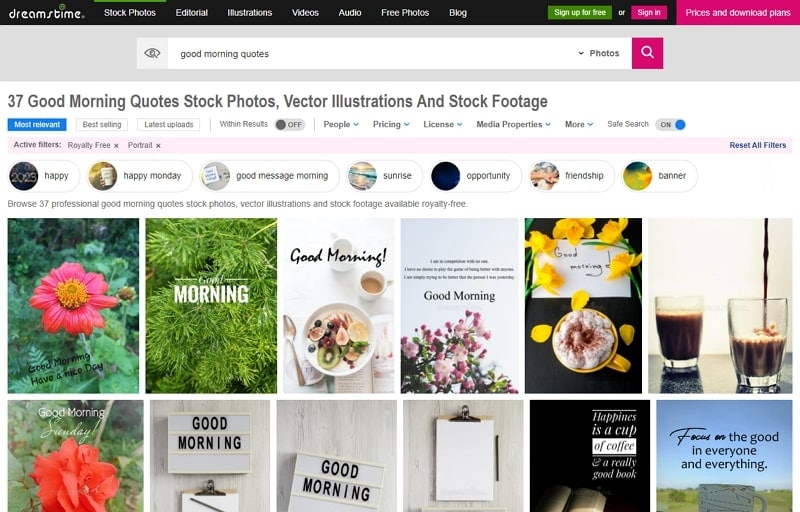Open the pink flowers Good Morning thumbnail
This screenshot has height=512, width=800.
coord(459,305)
